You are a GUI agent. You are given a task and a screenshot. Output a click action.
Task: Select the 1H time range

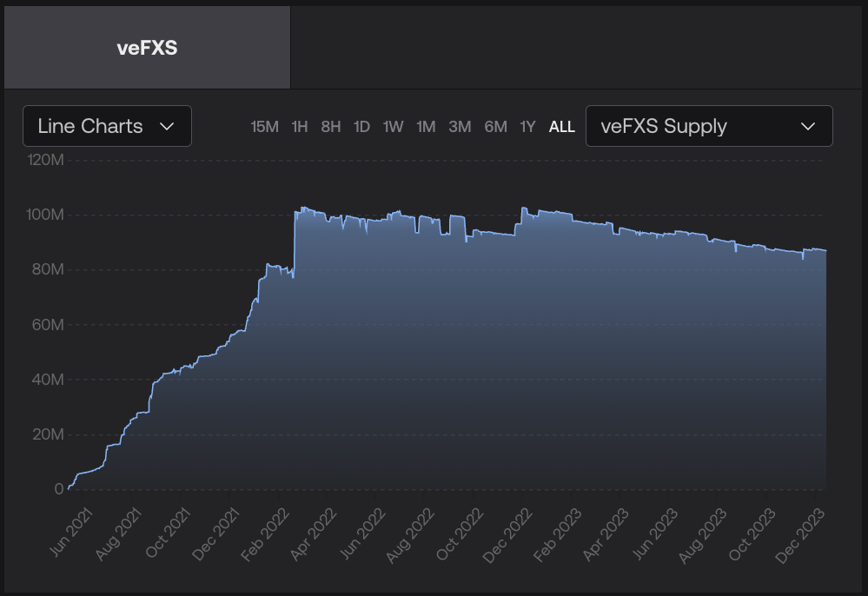(300, 127)
